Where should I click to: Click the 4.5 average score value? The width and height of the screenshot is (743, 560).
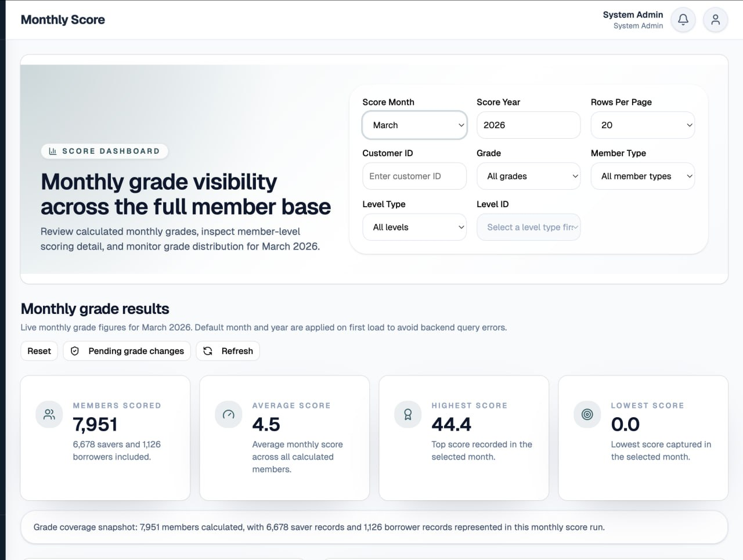click(266, 425)
